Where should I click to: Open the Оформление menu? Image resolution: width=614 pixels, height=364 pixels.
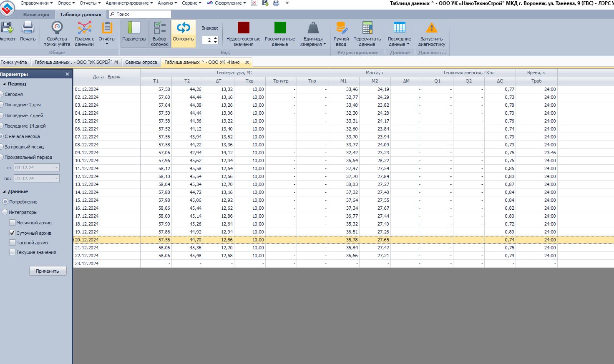point(227,3)
